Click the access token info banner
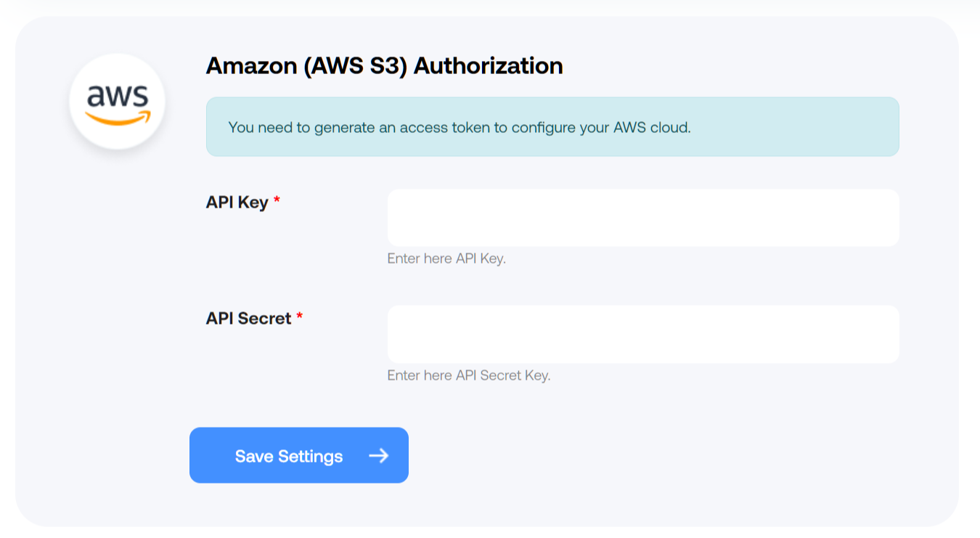The image size is (980, 538). tap(552, 127)
